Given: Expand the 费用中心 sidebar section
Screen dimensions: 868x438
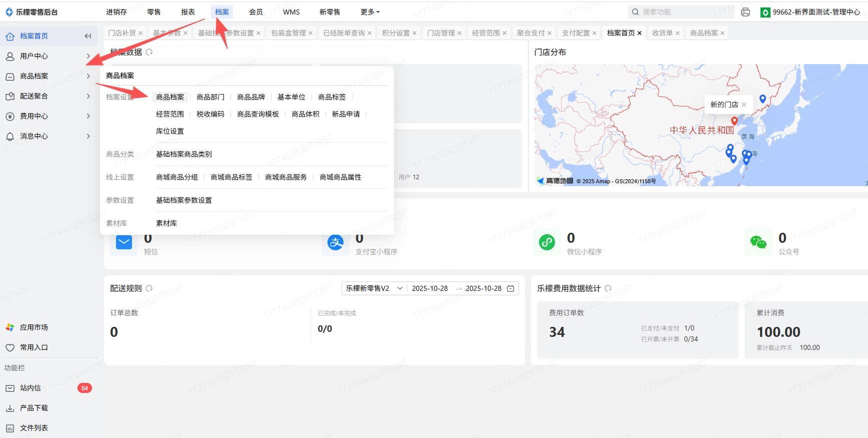Looking at the screenshot, I should (x=49, y=116).
